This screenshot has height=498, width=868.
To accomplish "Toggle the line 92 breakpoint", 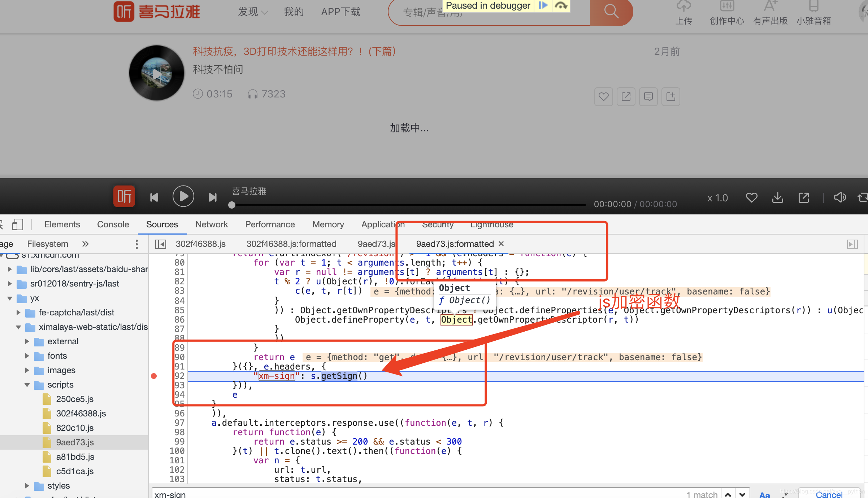I will [x=154, y=376].
